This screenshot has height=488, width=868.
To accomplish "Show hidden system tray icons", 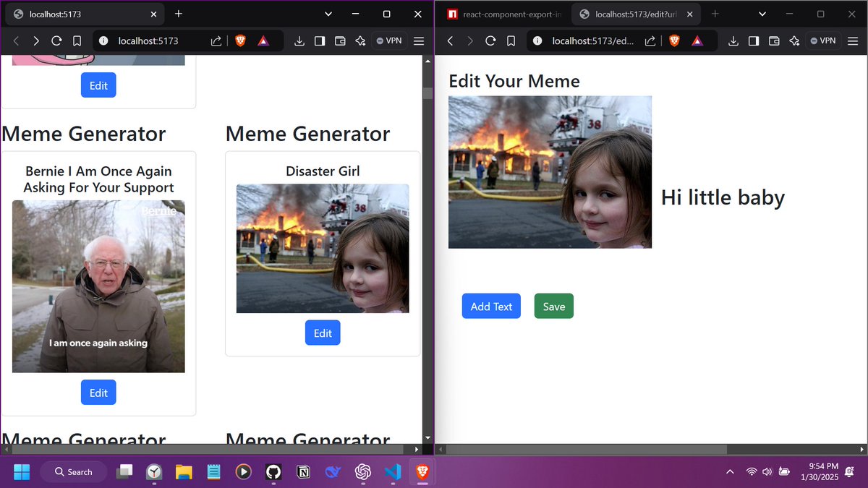I will 730,472.
